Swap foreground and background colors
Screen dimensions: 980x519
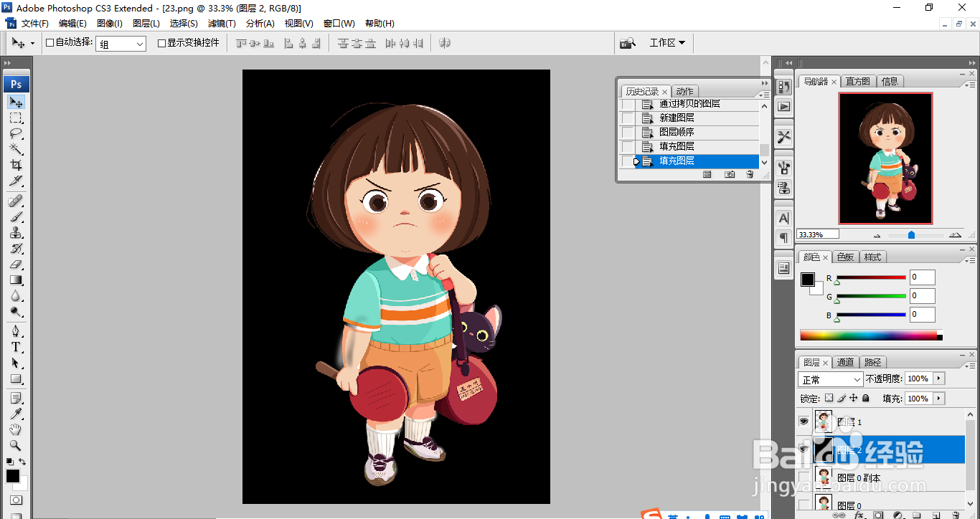[x=23, y=461]
